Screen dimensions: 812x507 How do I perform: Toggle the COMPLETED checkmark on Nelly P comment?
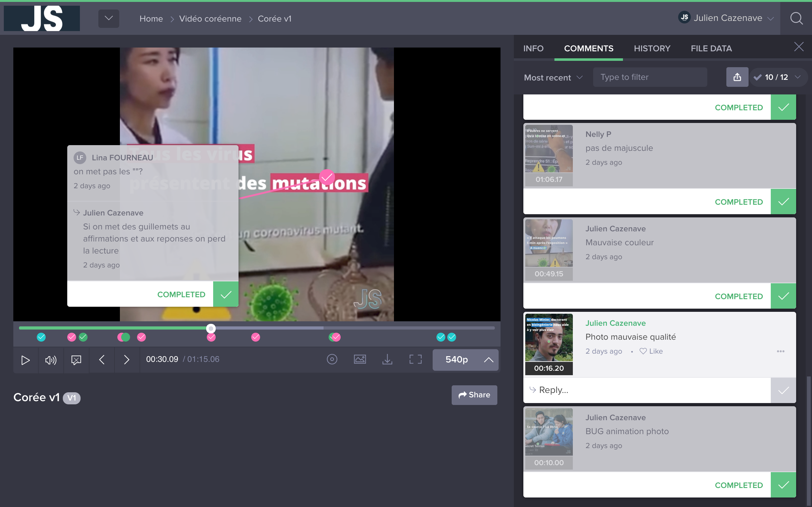783,201
